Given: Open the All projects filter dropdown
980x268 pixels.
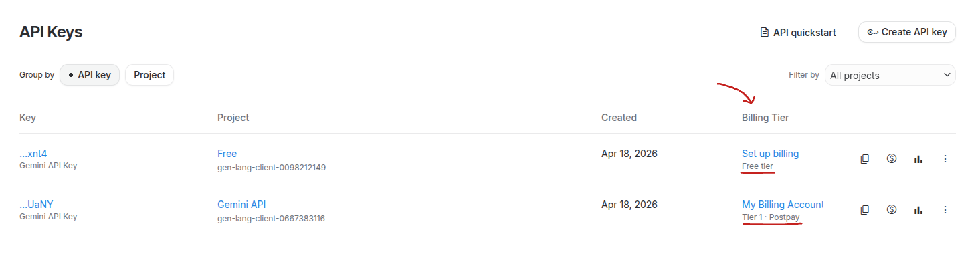Looking at the screenshot, I should 890,76.
